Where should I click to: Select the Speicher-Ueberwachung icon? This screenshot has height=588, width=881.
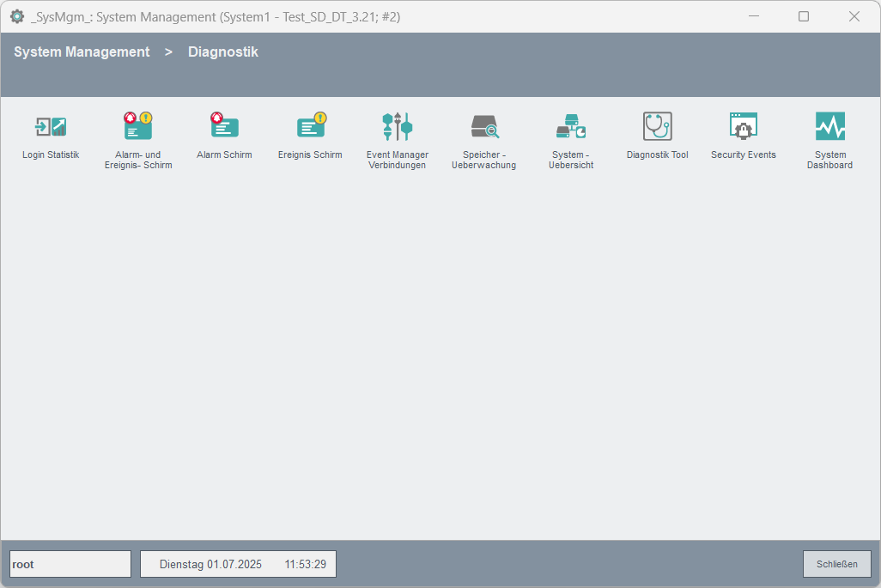click(484, 127)
